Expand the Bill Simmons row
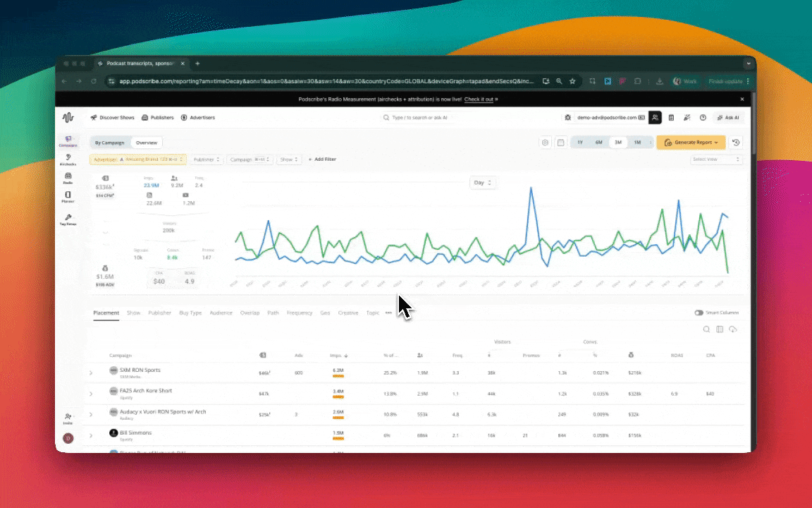812x508 pixels. [91, 435]
